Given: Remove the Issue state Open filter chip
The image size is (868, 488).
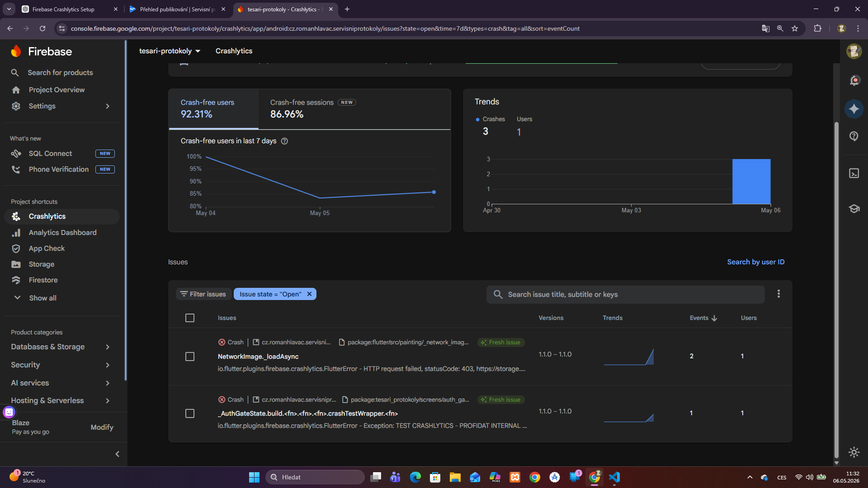Looking at the screenshot, I should (310, 294).
